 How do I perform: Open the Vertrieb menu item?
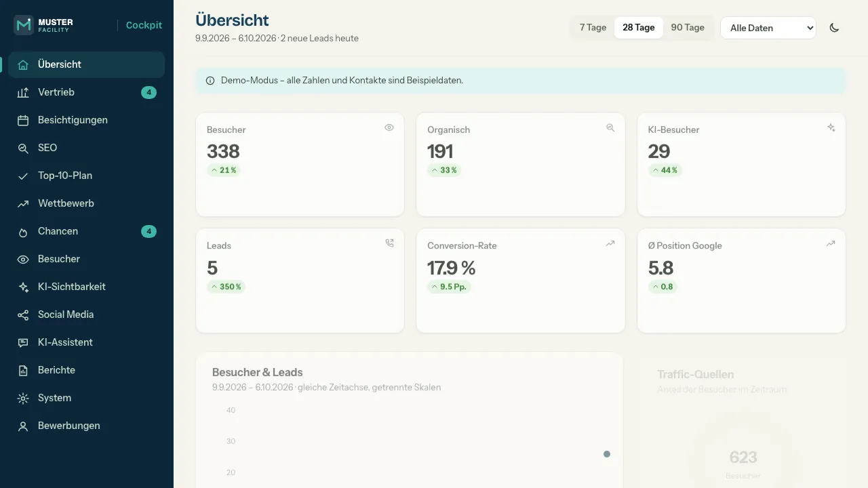pyautogui.click(x=87, y=92)
